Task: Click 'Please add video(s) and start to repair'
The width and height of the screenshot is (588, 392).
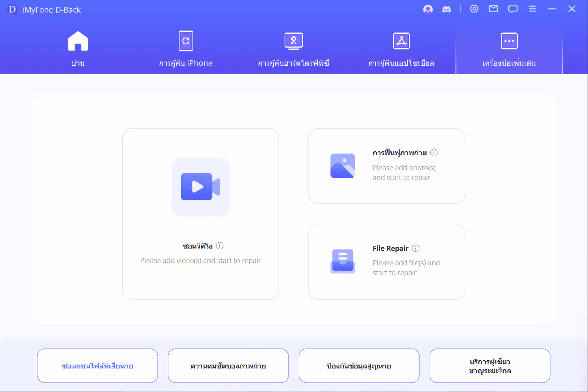Action: [x=200, y=260]
